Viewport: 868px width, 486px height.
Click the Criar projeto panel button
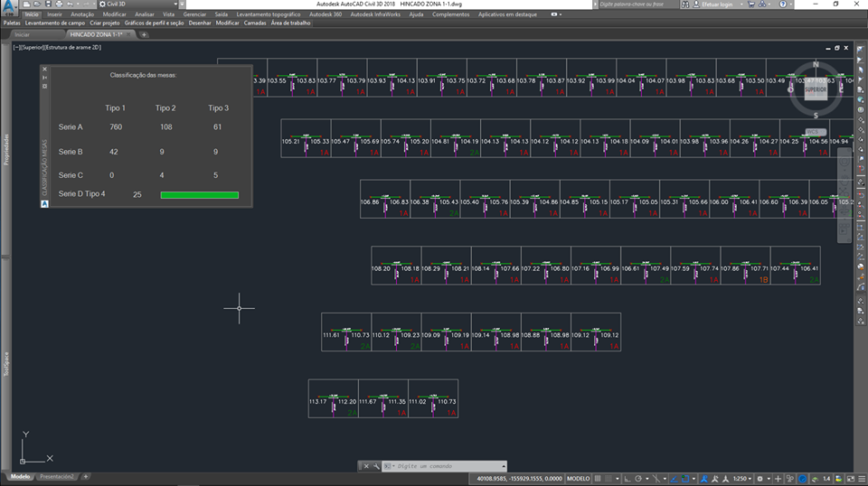(x=105, y=23)
